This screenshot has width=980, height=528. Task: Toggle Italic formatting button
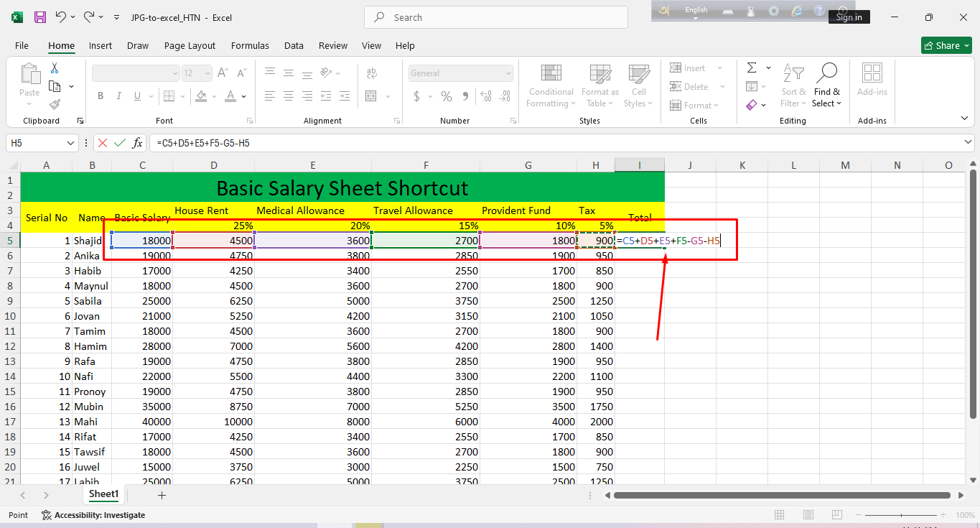pyautogui.click(x=118, y=96)
